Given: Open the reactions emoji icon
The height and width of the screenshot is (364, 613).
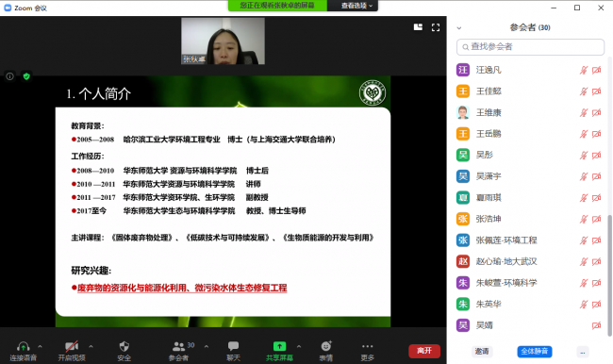Looking at the screenshot, I should (326, 346).
